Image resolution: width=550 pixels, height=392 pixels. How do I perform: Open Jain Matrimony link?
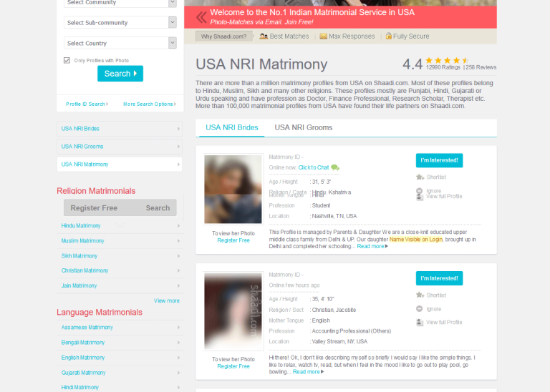tap(79, 285)
